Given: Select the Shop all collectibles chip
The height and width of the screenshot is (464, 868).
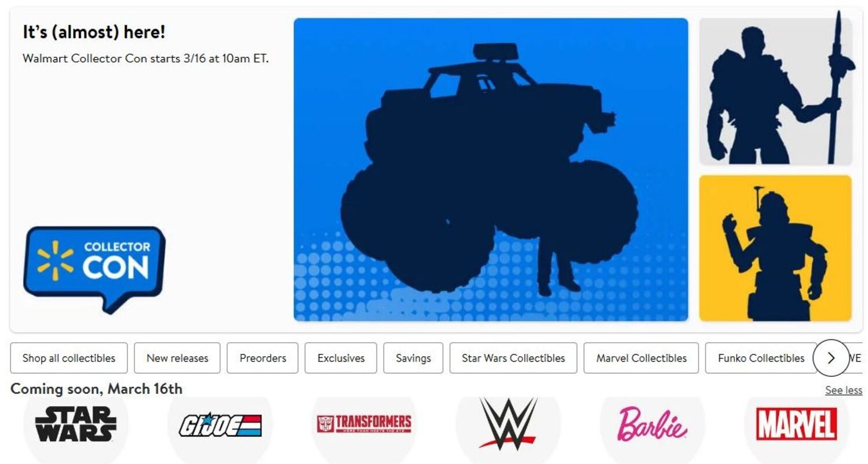Looking at the screenshot, I should coord(69,358).
